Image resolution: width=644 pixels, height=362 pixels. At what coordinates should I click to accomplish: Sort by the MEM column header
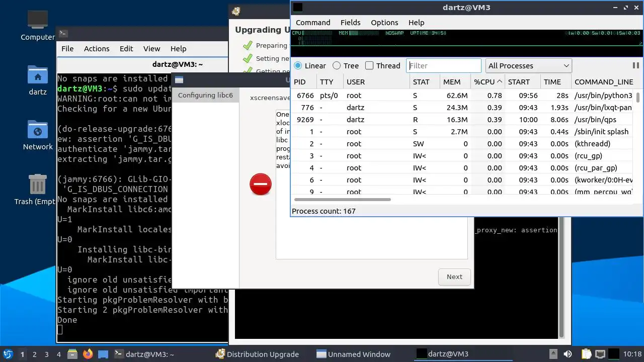click(455, 82)
